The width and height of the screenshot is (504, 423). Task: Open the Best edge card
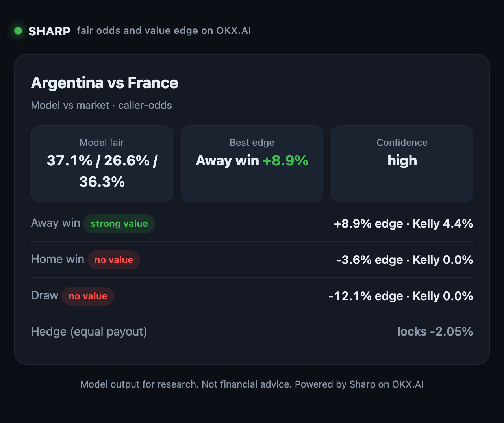pos(252,164)
